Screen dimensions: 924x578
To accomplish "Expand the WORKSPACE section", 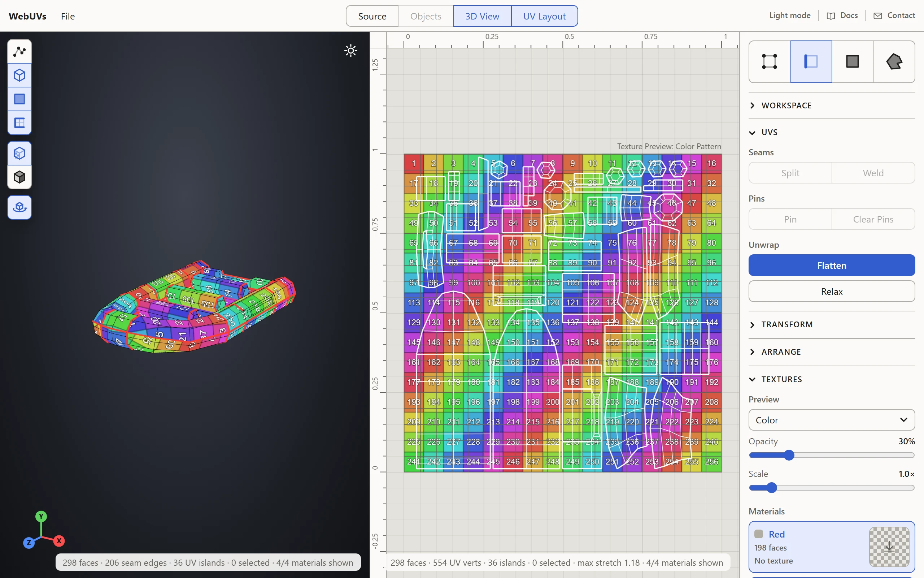I will [832, 105].
